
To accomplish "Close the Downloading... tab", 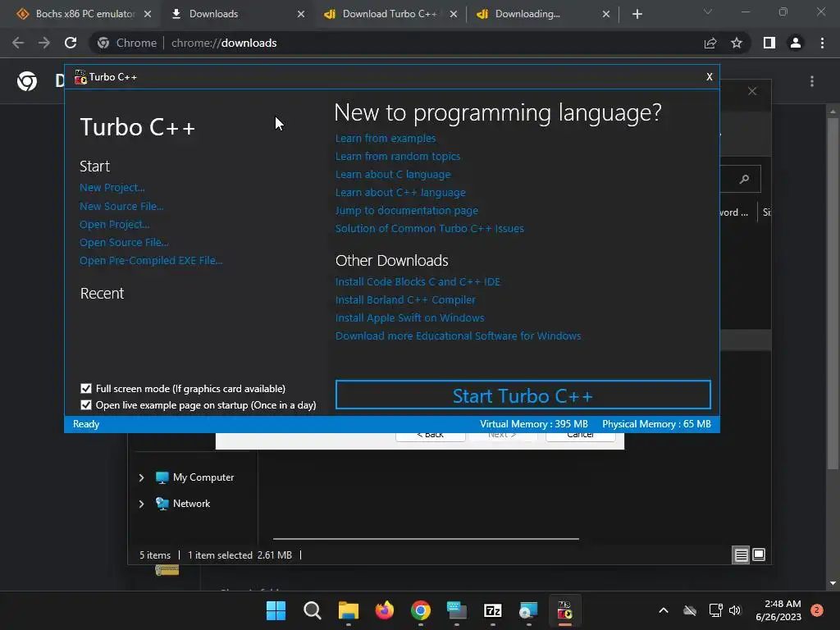I will point(606,14).
